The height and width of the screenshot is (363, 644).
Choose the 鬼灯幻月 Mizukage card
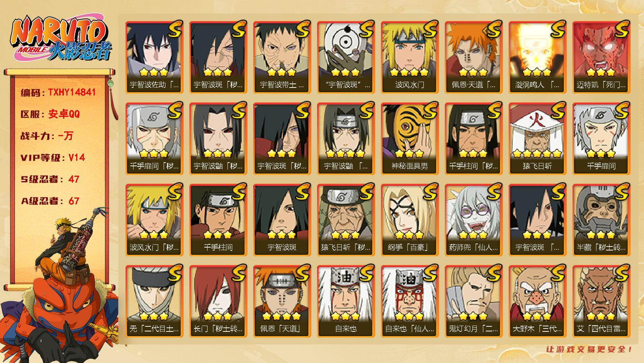(x=473, y=301)
